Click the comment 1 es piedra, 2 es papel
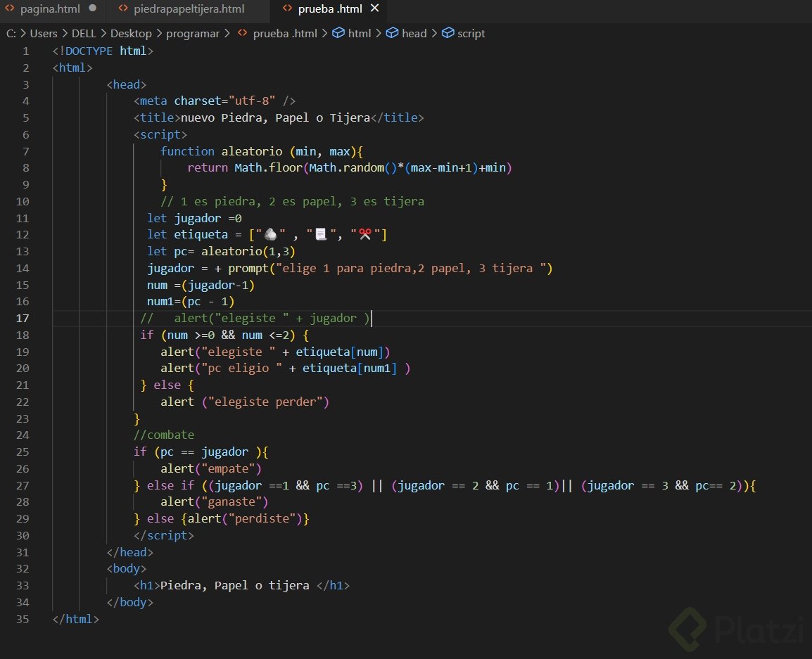Viewport: 812px width, 659px height. (x=292, y=201)
